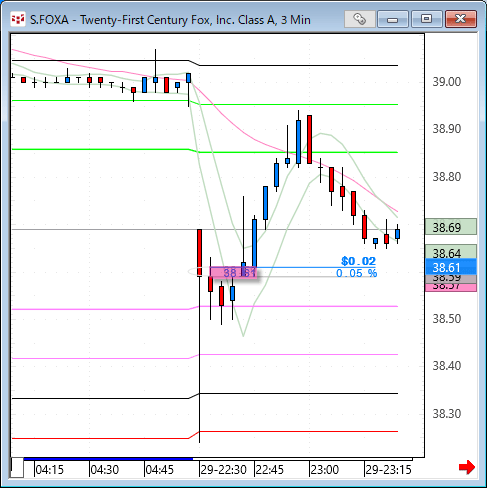Screen dimensions: 487x488
Task: Click the last blue candle on the chart
Action: tap(397, 234)
